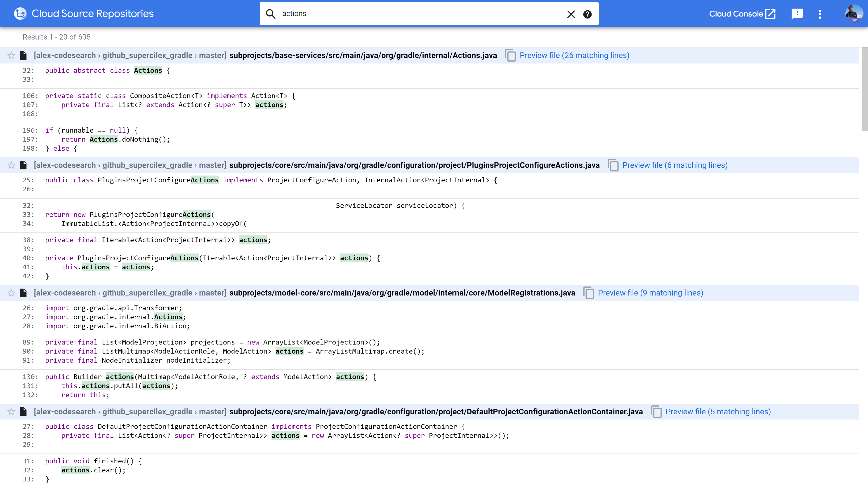Star the ModelRegistrations.java result
868x488 pixels.
pyautogui.click(x=11, y=293)
